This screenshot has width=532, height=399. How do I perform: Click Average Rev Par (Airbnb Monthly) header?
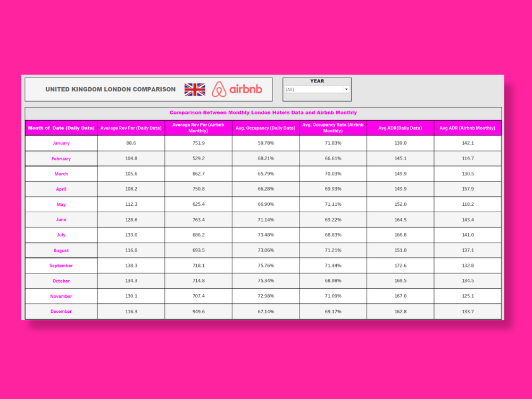(x=198, y=128)
